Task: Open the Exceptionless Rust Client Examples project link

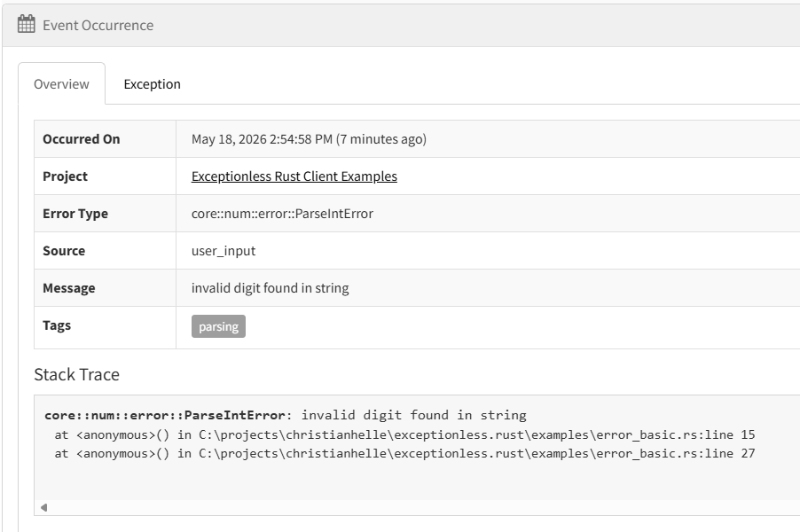Action: click(294, 176)
